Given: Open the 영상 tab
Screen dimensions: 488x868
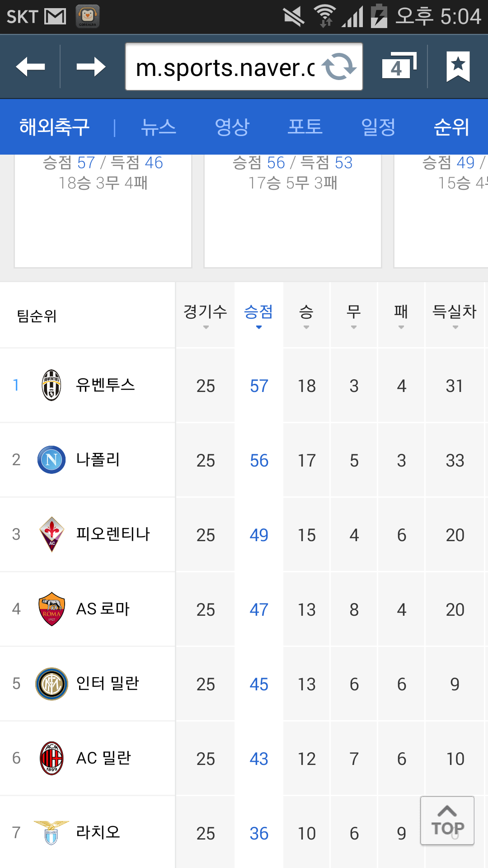Looking at the screenshot, I should 232,127.
